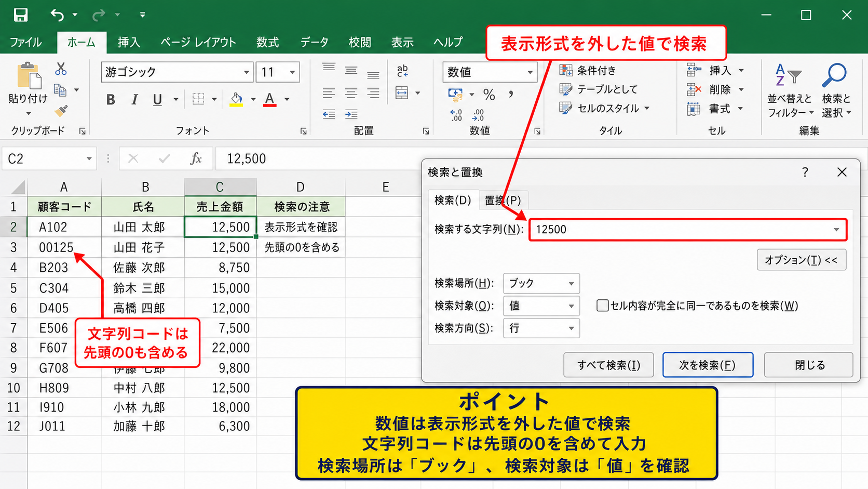Click the Cut scissors icon
The width and height of the screenshot is (868, 489).
61,69
